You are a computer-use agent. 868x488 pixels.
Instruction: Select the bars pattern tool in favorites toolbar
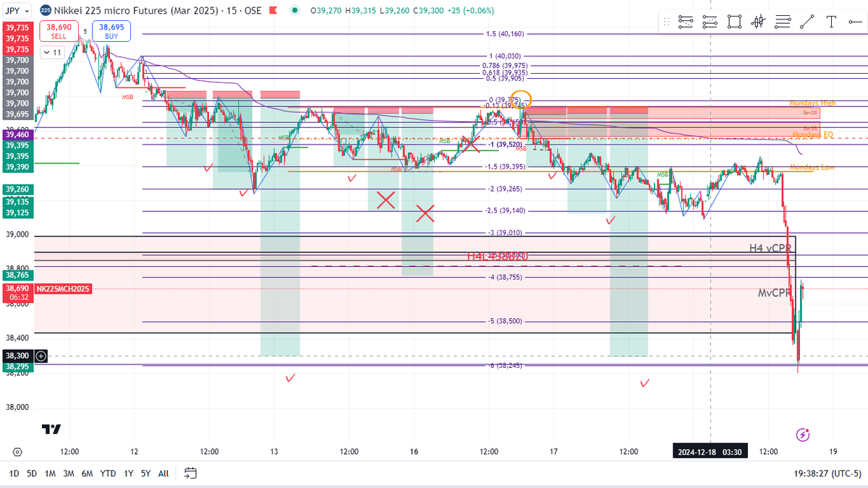(759, 22)
